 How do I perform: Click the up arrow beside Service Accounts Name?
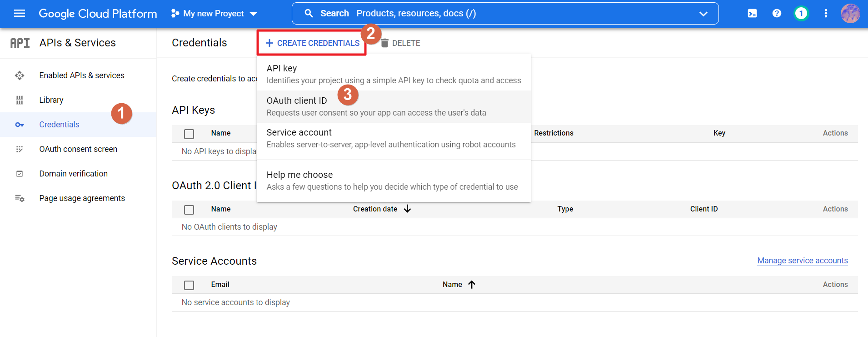pyautogui.click(x=472, y=284)
